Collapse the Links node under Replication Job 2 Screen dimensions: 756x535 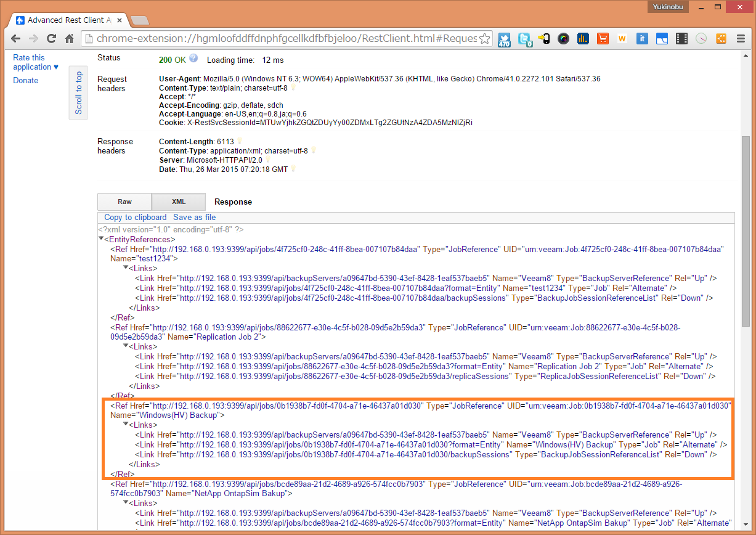click(x=126, y=346)
